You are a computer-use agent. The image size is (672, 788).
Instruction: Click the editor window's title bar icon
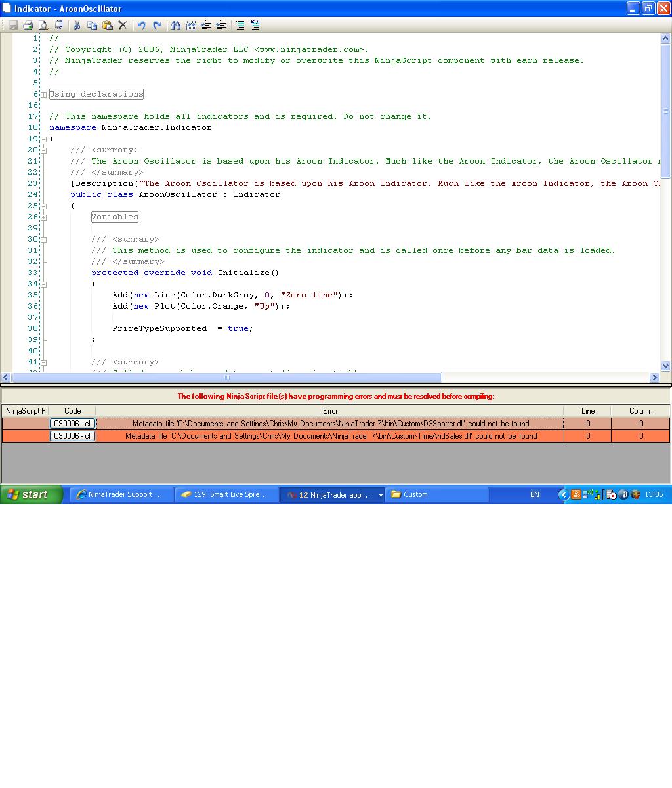coord(7,8)
